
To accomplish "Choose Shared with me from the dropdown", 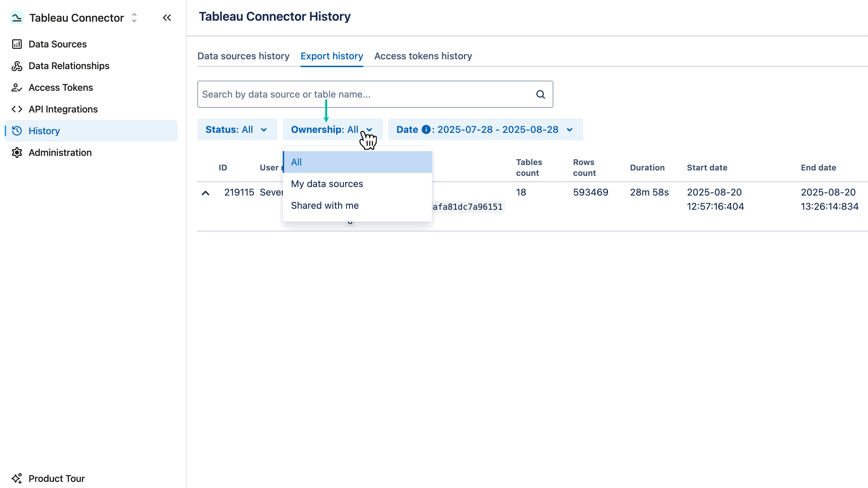I will (x=324, y=205).
